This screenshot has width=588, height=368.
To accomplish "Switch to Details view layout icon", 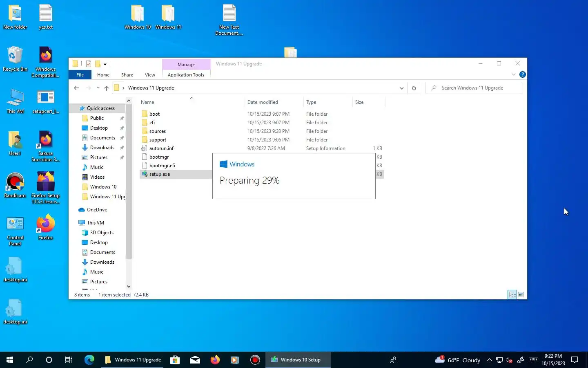I will tap(512, 294).
